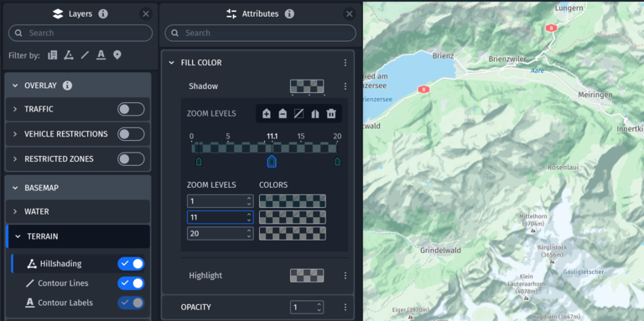
Task: Click the Layers search field
Action: pos(80,33)
